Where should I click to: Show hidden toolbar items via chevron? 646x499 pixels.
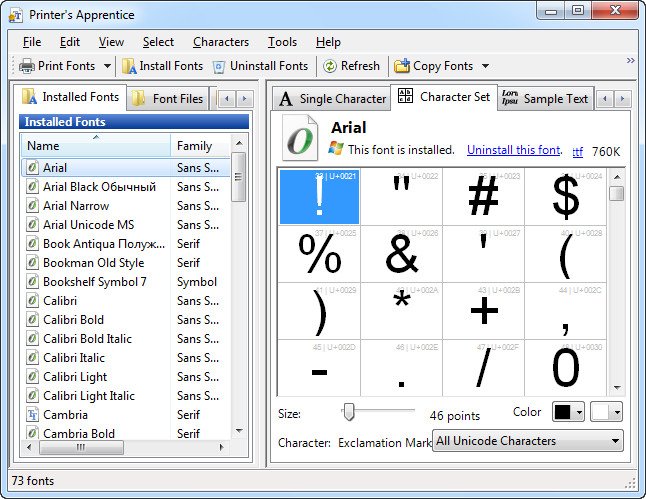630,61
